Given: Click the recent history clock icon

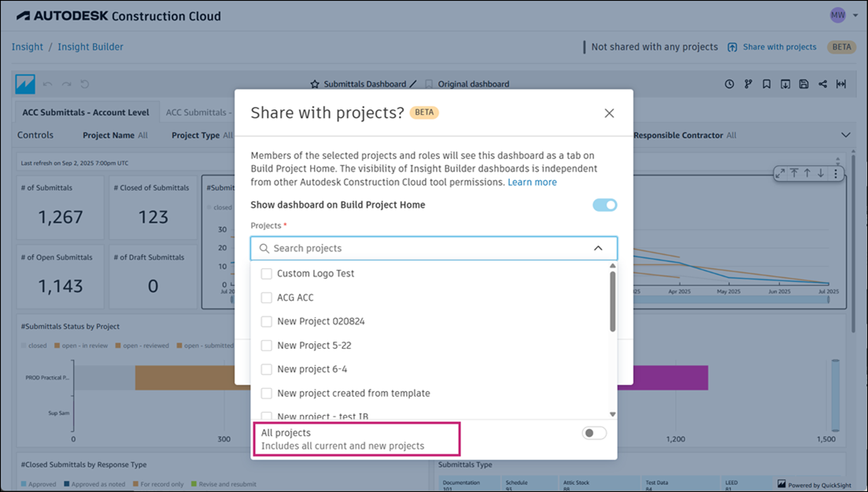Looking at the screenshot, I should tap(729, 84).
